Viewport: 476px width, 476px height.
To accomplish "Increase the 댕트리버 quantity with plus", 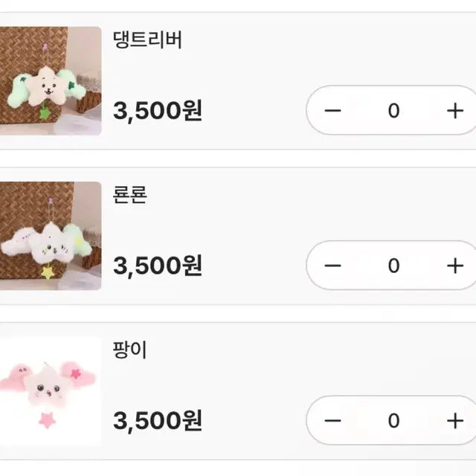I will (x=454, y=111).
